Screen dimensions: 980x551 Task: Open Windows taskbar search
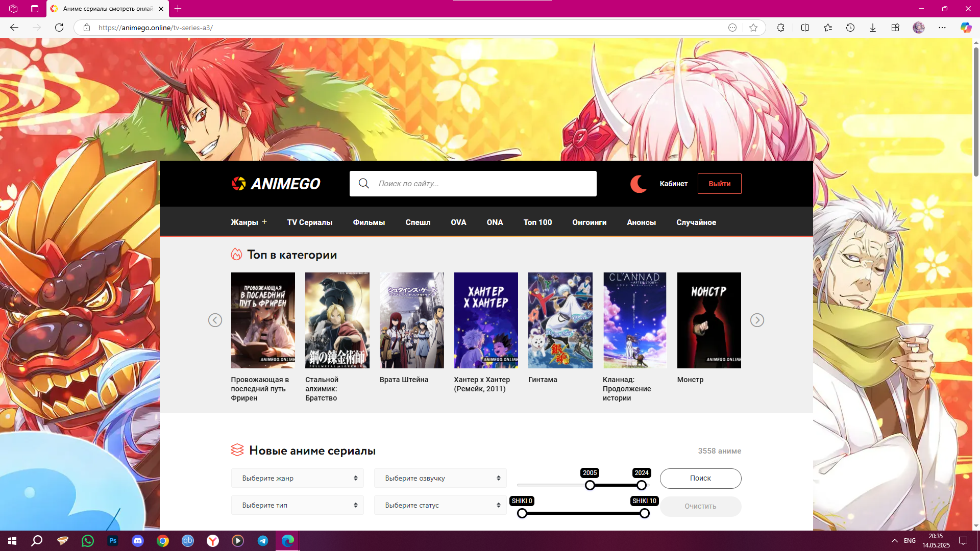click(37, 541)
